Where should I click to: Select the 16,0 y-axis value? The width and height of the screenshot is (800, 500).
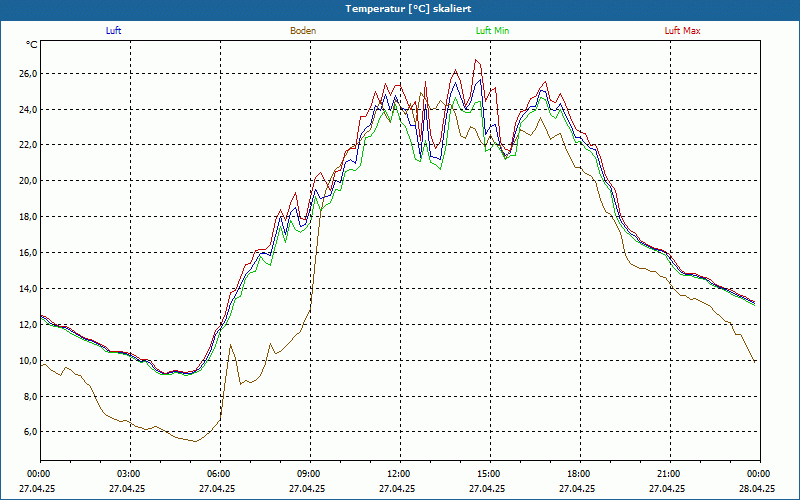[27, 253]
